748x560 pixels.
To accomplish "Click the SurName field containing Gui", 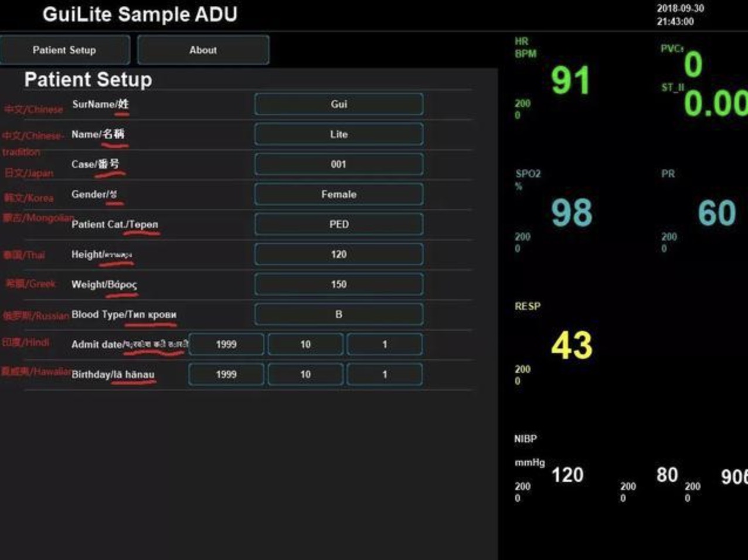I will click(x=338, y=104).
